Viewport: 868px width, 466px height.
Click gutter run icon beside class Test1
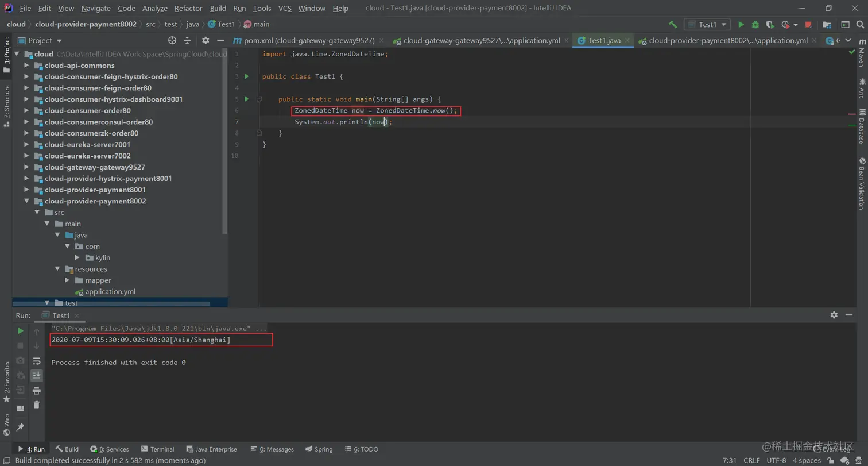(x=247, y=76)
